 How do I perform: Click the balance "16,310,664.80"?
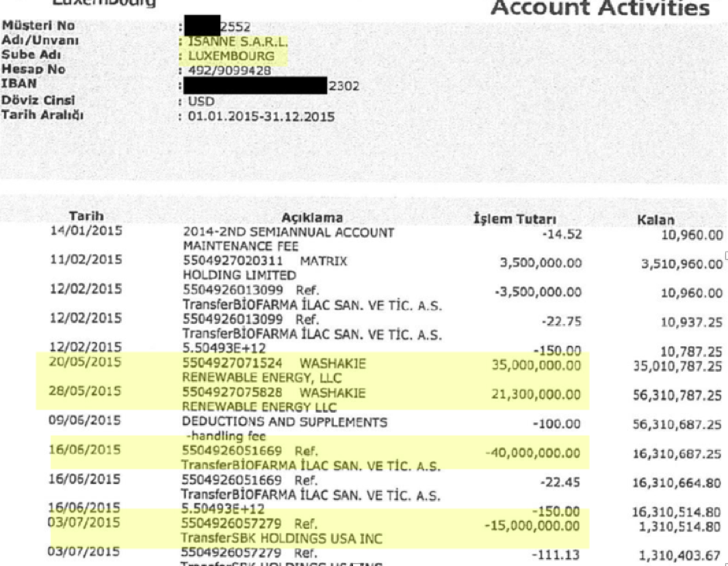pos(677,483)
